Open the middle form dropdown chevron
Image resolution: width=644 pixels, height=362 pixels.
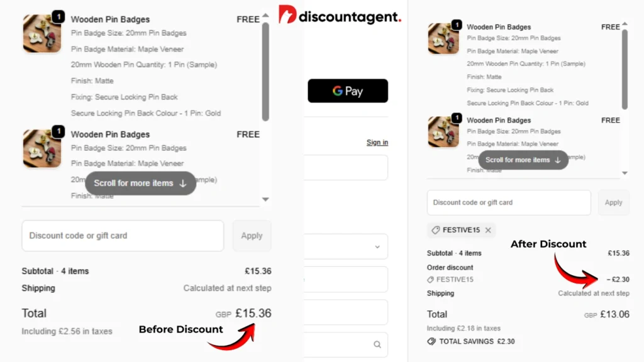click(x=377, y=247)
